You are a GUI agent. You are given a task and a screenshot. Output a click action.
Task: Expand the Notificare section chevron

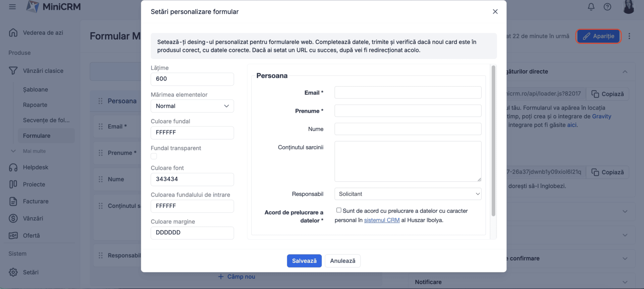[625, 282]
